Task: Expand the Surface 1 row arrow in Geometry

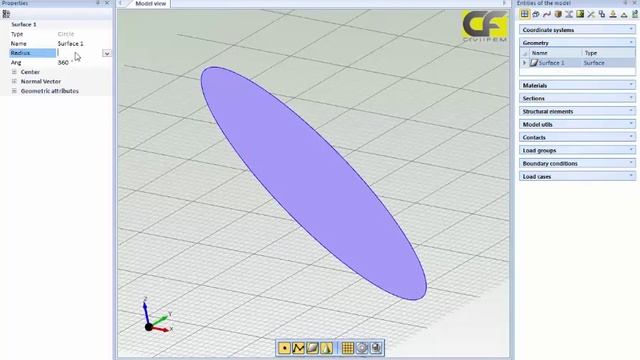Action: click(x=524, y=63)
